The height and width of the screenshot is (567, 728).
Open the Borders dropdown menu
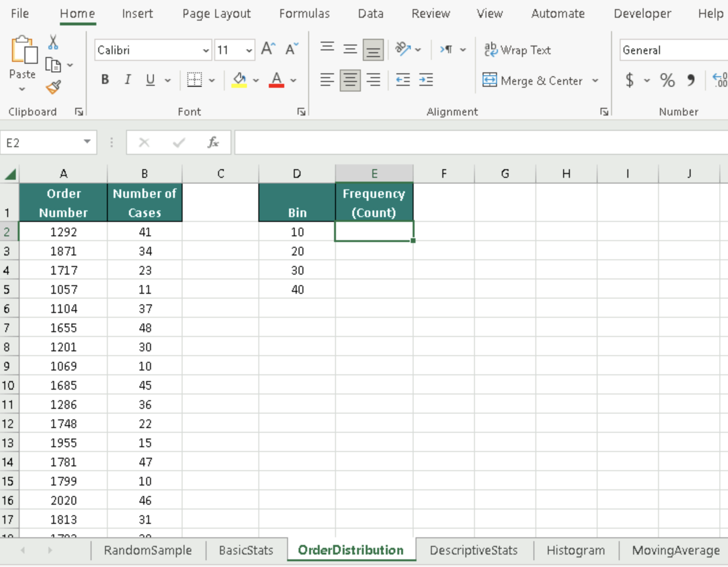click(x=212, y=80)
